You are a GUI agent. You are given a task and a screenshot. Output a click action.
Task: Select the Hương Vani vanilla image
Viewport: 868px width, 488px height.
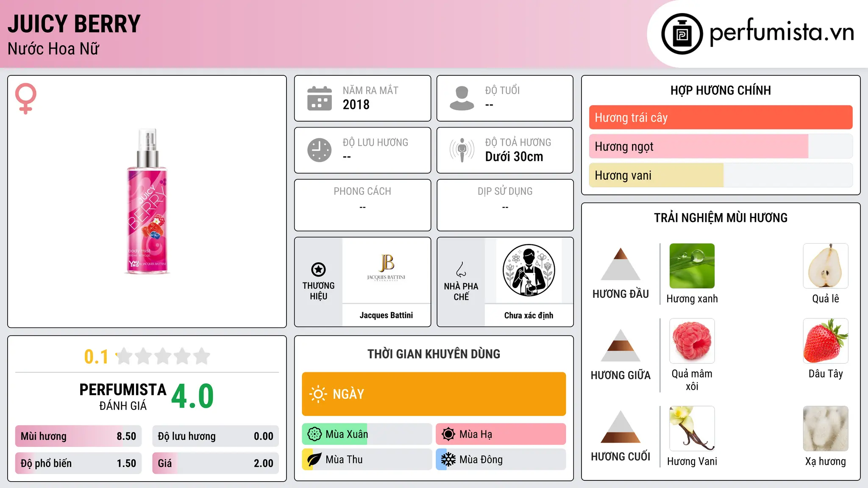(692, 429)
